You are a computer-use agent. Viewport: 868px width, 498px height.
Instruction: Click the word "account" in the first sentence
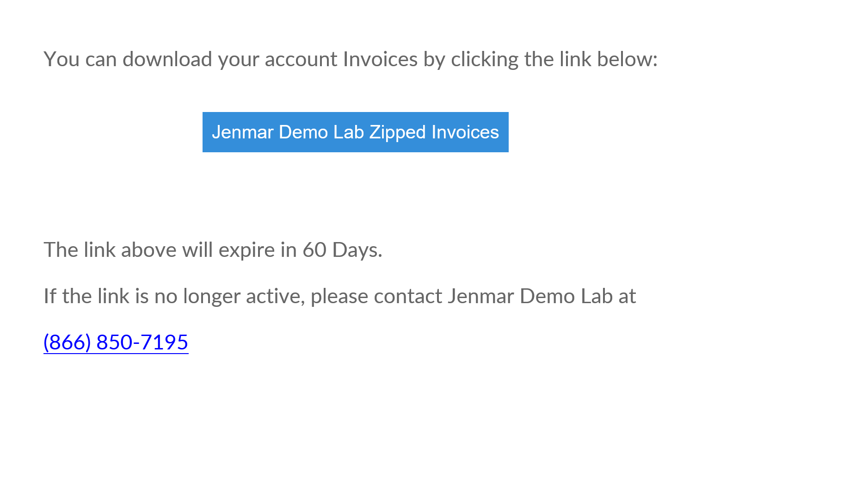click(x=301, y=60)
